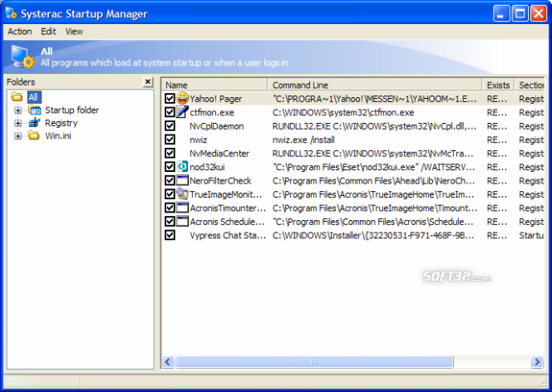Close the Folders pane

148,82
